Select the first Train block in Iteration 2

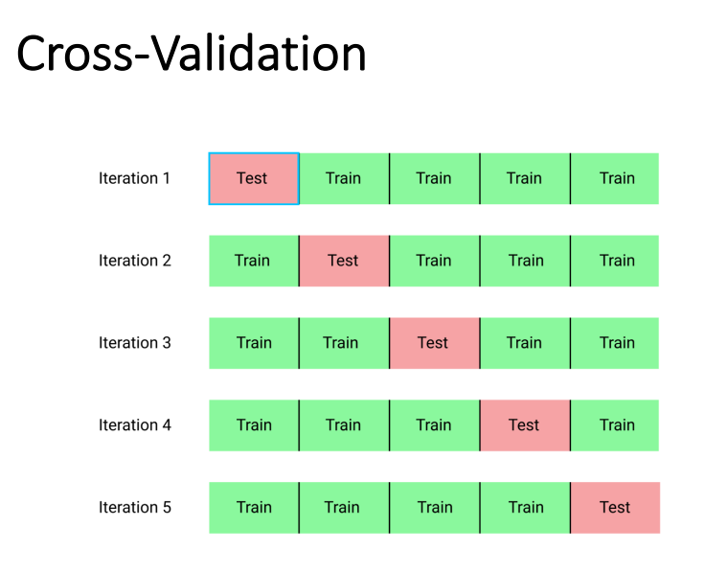pos(254,261)
